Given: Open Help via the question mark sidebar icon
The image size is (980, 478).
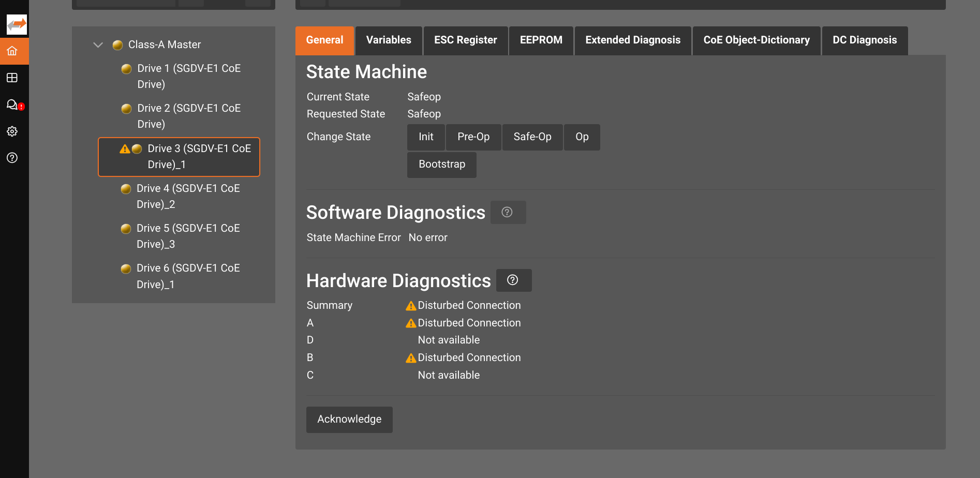Looking at the screenshot, I should click(x=12, y=158).
